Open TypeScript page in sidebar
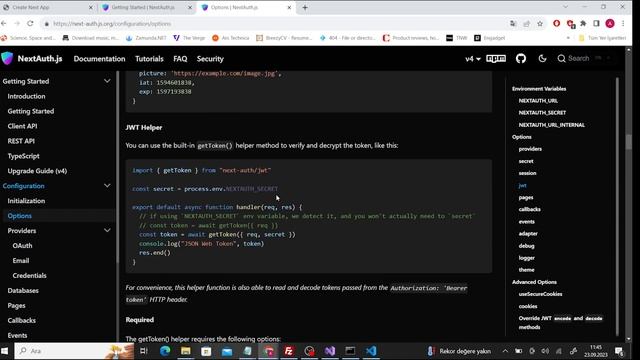The height and width of the screenshot is (360, 640). coord(23,156)
